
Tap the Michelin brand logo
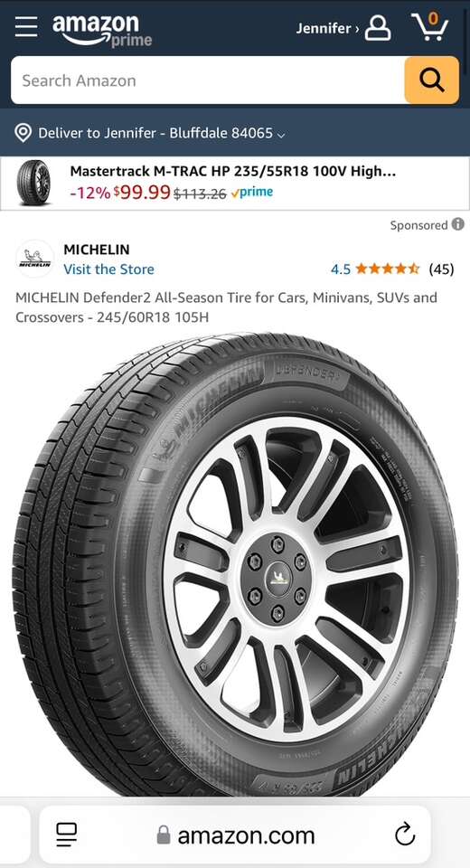coord(35,259)
